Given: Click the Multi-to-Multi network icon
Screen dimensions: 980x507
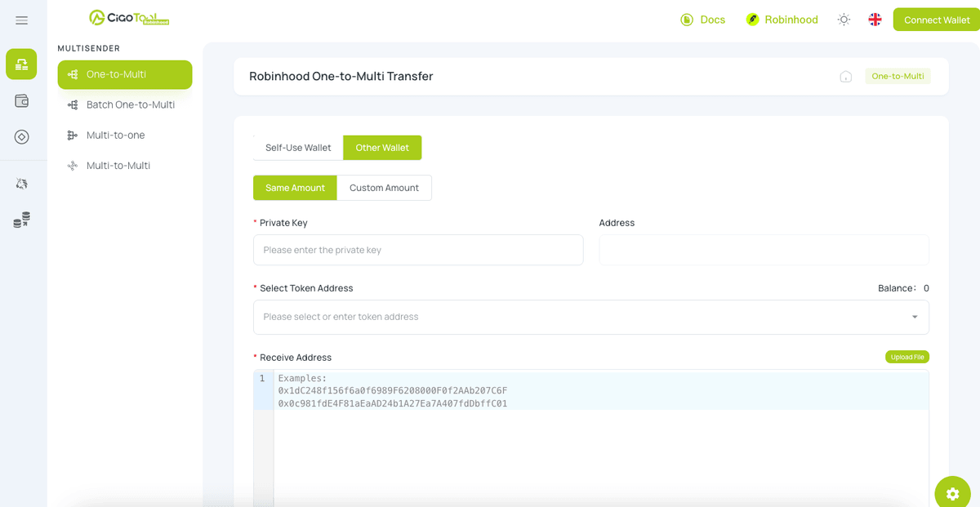Looking at the screenshot, I should point(73,166).
